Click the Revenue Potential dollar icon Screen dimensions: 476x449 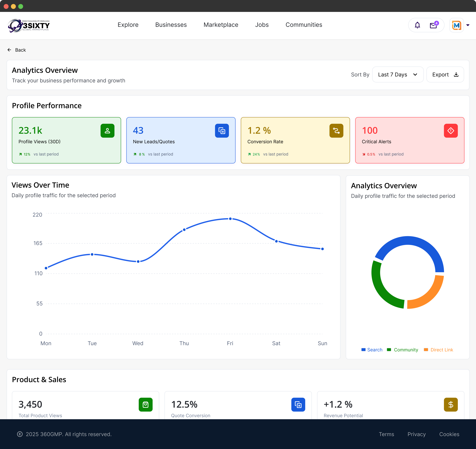pos(451,405)
